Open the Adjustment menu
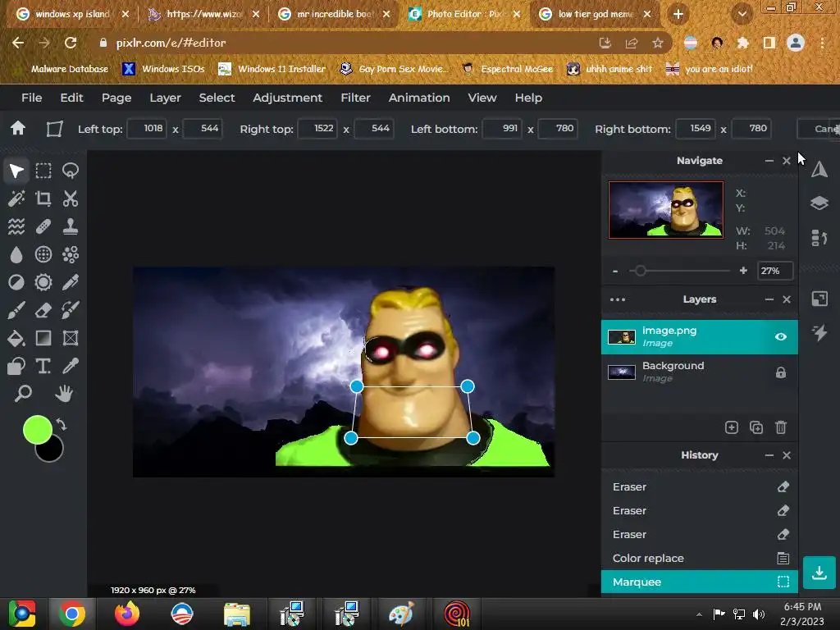840x630 pixels. 288,98
